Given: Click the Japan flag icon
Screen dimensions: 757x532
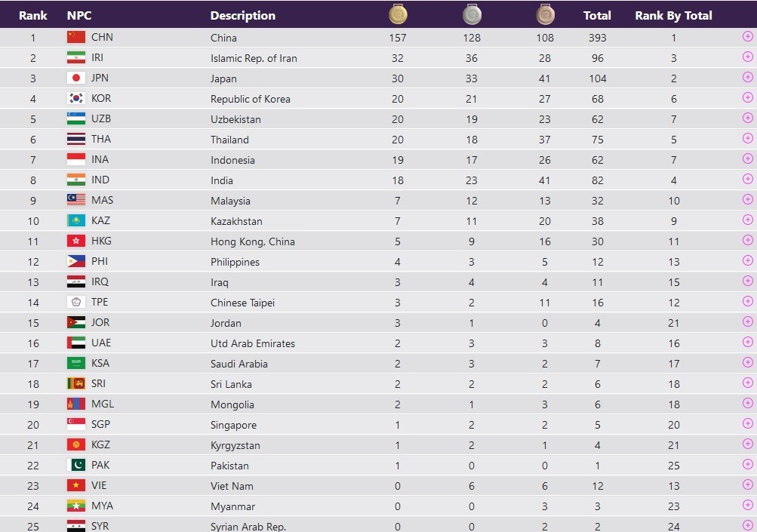Looking at the screenshot, I should (x=76, y=78).
